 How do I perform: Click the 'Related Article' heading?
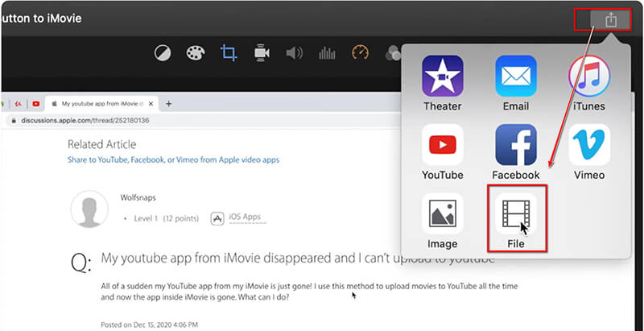pos(102,144)
